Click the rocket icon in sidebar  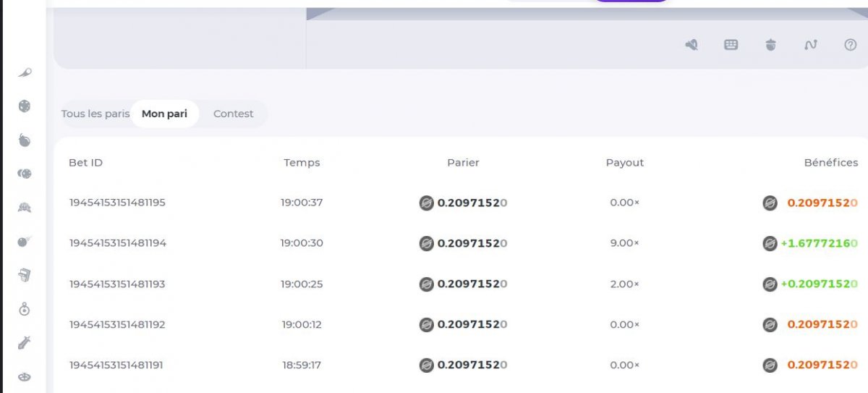tap(25, 72)
